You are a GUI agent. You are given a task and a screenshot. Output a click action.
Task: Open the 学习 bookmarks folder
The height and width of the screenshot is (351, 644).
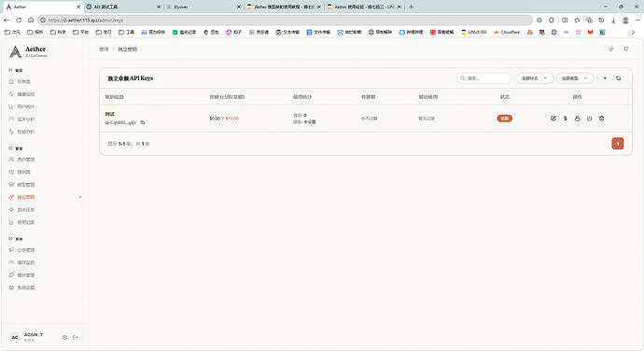point(104,32)
